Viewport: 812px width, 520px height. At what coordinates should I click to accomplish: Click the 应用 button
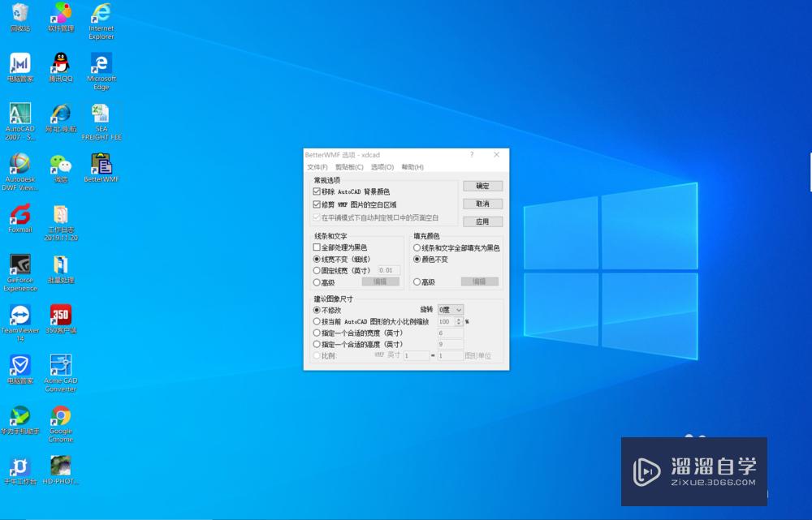(482, 221)
